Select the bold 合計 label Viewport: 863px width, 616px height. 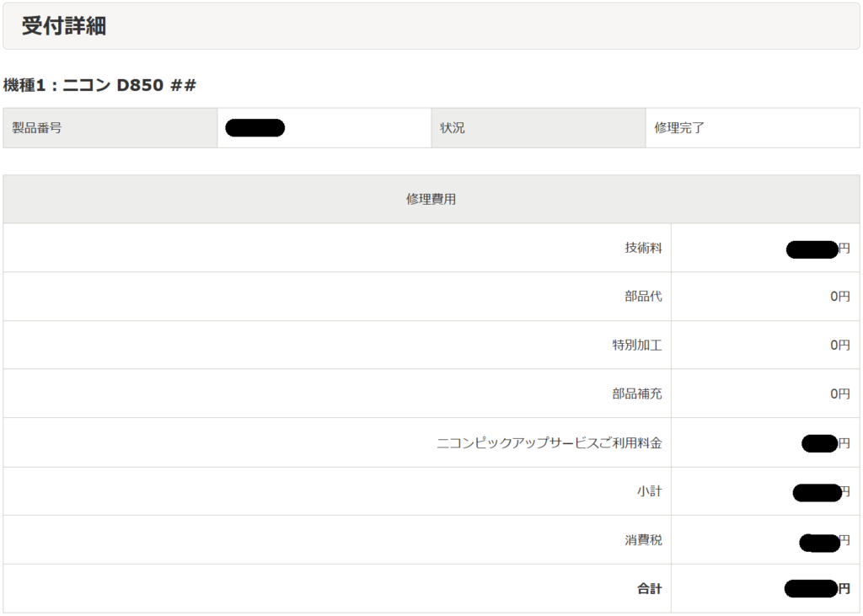[649, 589]
